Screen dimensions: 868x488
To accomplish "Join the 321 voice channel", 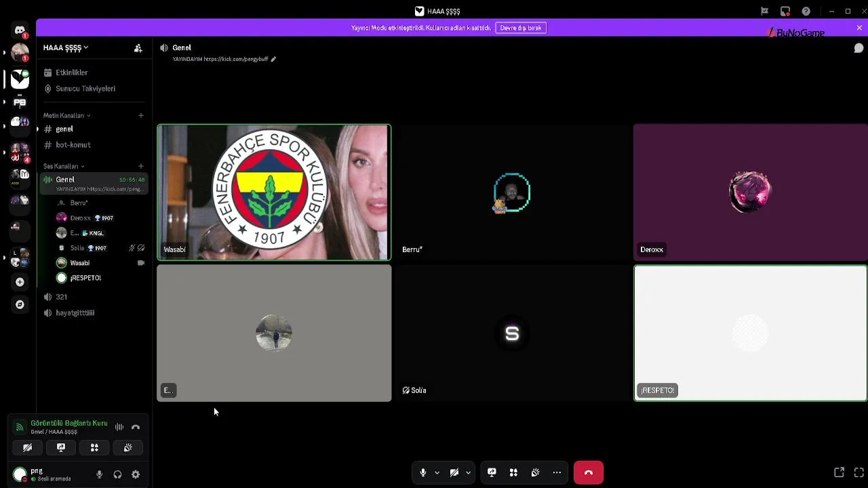I will point(93,297).
